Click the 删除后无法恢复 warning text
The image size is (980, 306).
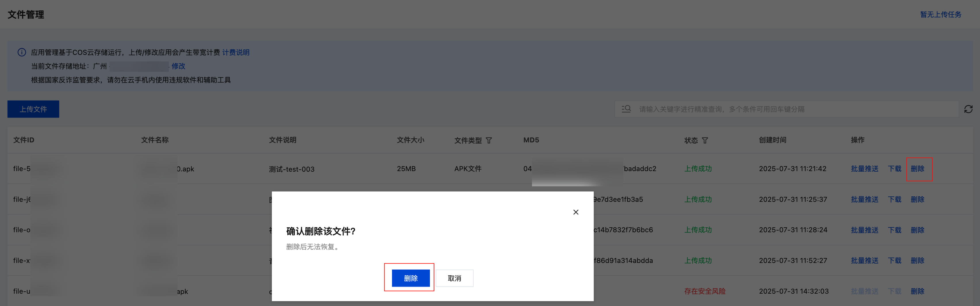(x=312, y=247)
